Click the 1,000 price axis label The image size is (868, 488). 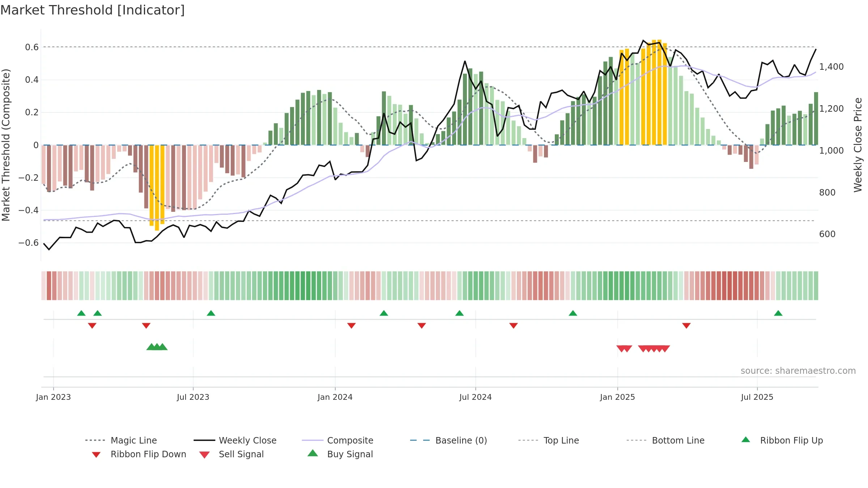coord(831,151)
